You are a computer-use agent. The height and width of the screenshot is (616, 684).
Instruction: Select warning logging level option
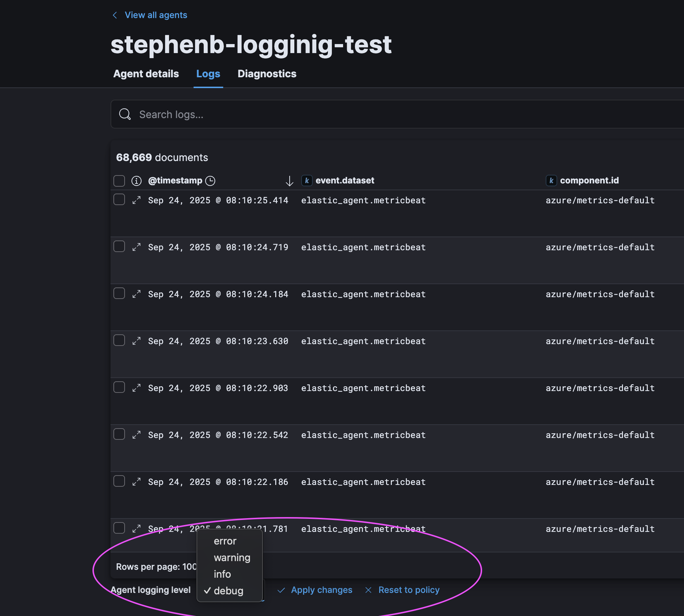pos(232,558)
